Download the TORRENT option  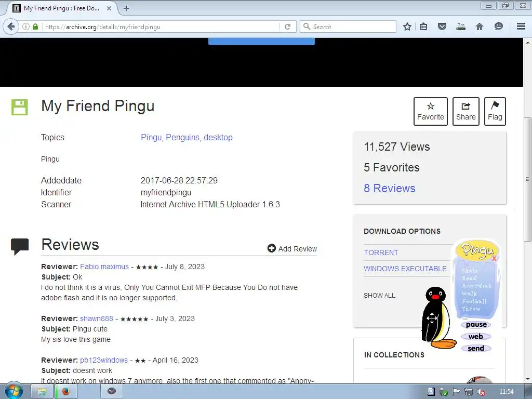[381, 253]
